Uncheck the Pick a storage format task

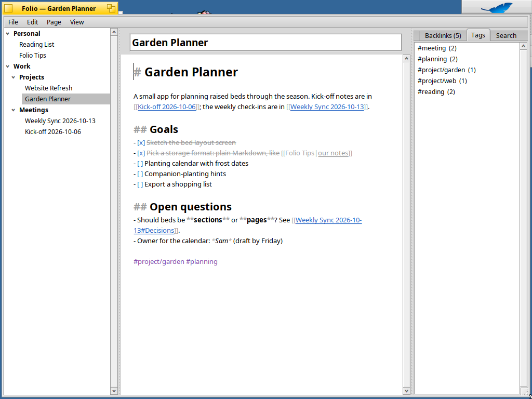pos(141,153)
